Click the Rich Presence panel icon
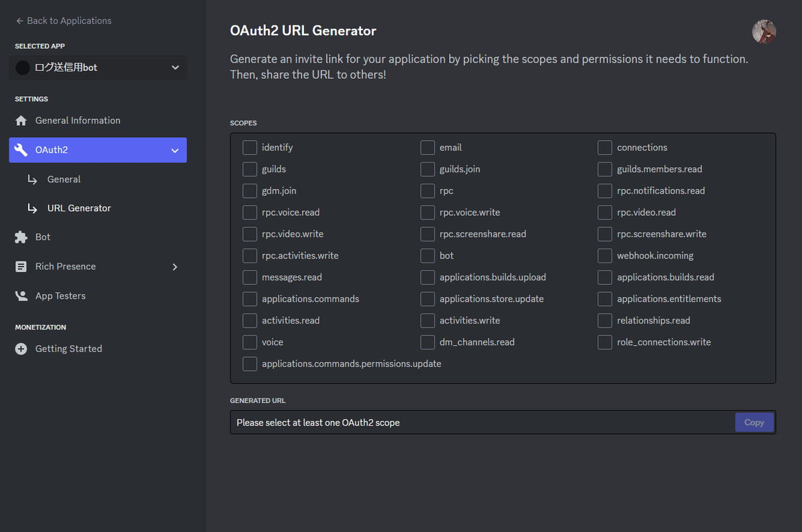The width and height of the screenshot is (802, 532). coord(20,266)
